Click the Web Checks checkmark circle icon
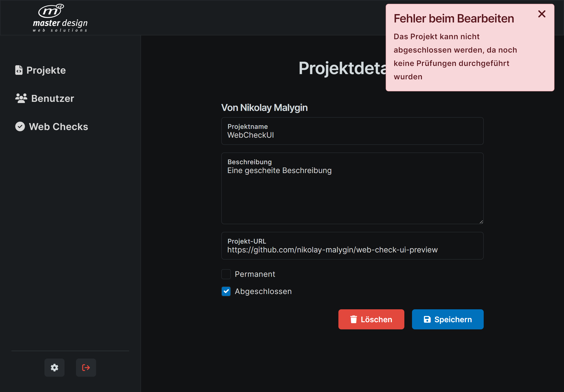 (20, 126)
